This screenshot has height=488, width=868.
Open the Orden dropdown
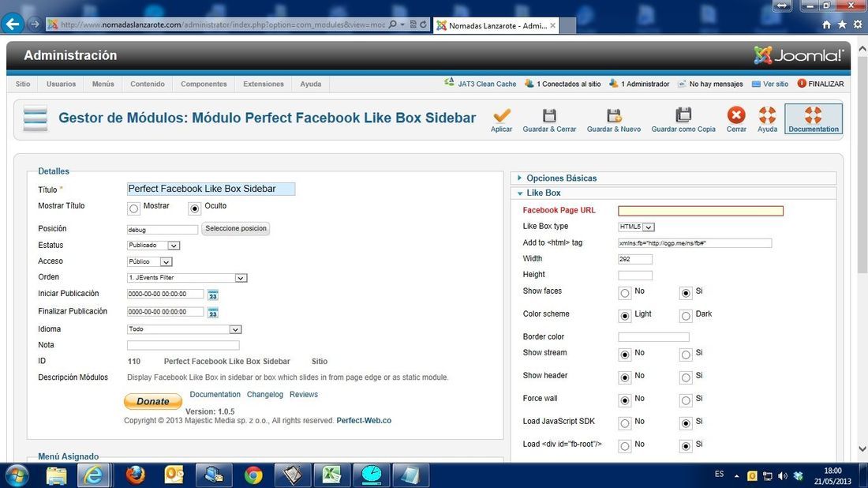(x=187, y=277)
